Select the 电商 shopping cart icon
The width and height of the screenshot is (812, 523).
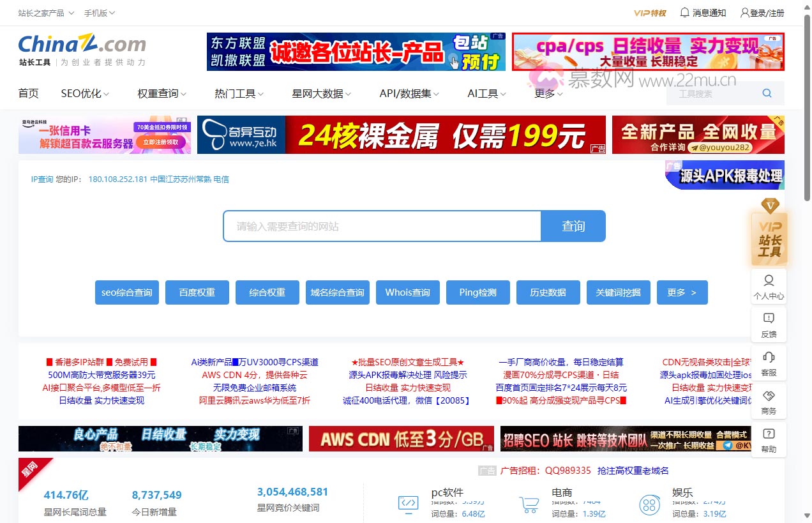click(529, 503)
